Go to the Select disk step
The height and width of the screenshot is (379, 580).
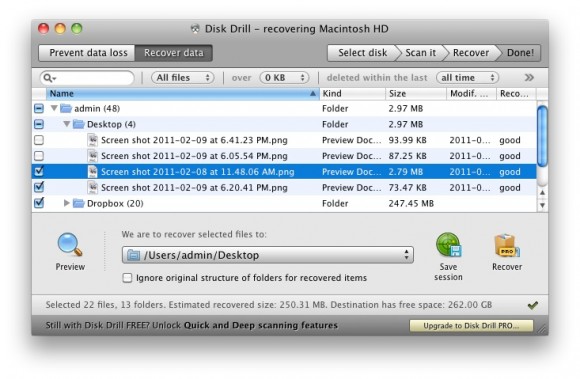(362, 53)
